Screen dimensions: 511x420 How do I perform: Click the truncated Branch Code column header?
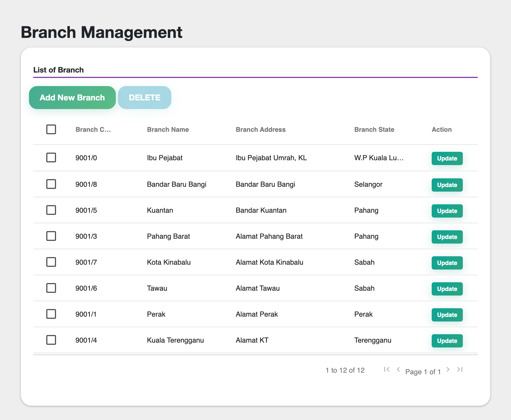(93, 130)
